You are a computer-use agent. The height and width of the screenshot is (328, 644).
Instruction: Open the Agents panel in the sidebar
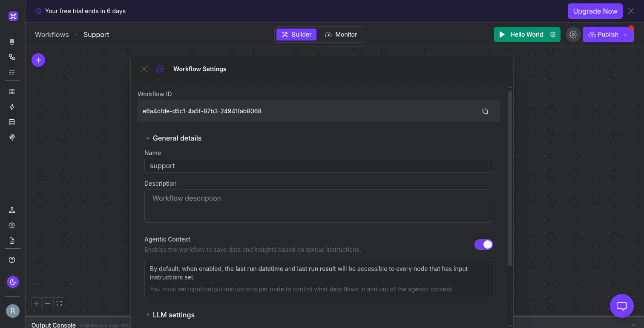tap(12, 42)
